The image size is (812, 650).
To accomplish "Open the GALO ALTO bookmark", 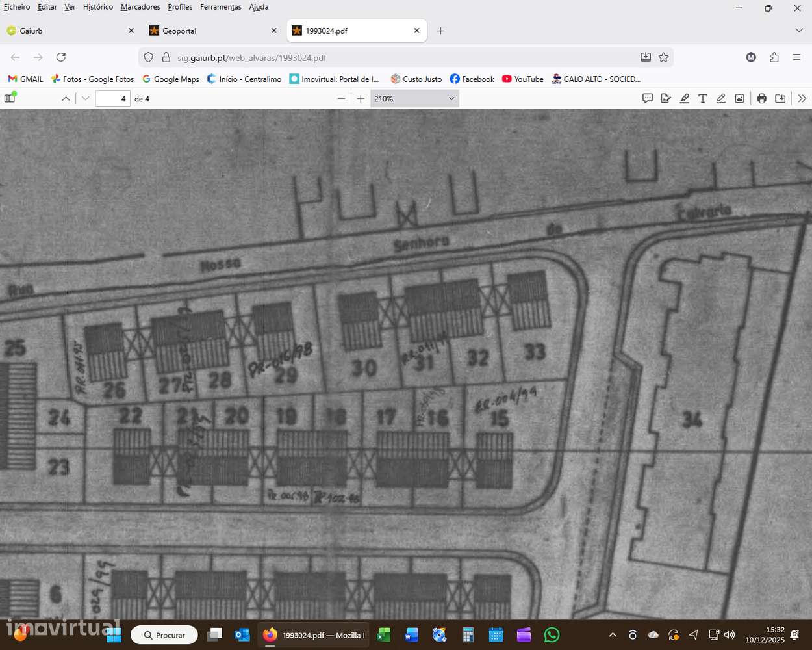I will tap(596, 79).
